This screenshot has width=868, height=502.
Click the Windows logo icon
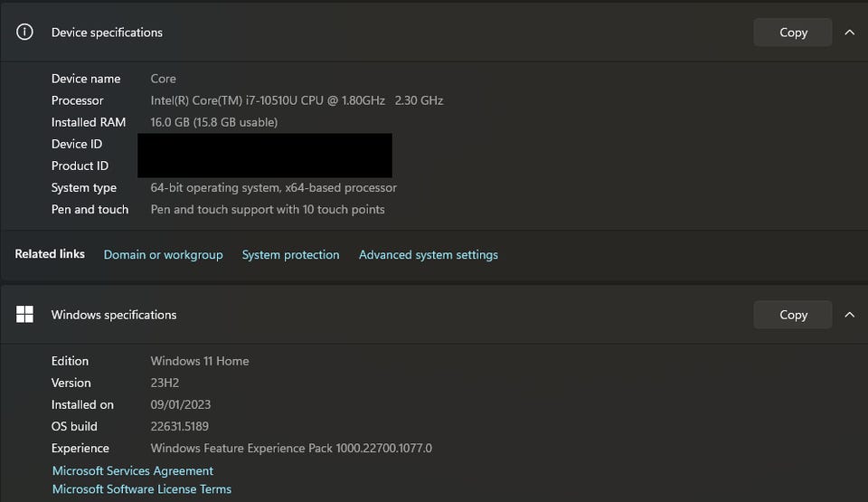(x=25, y=315)
